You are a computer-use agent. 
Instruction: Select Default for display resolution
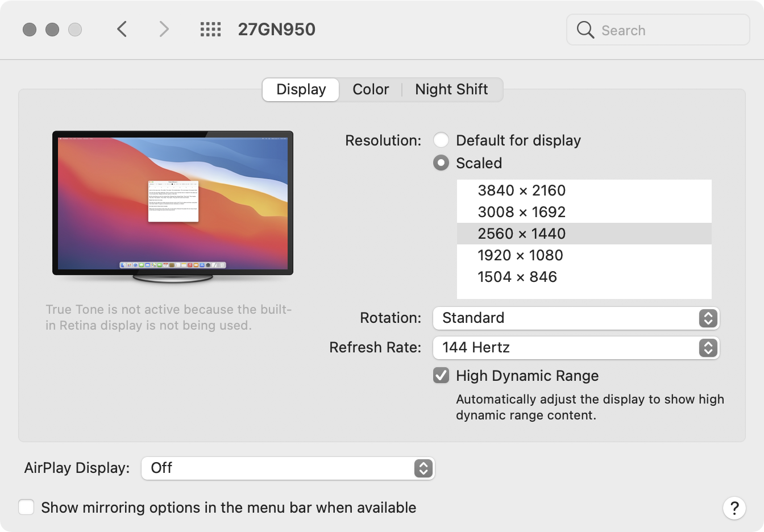(441, 140)
